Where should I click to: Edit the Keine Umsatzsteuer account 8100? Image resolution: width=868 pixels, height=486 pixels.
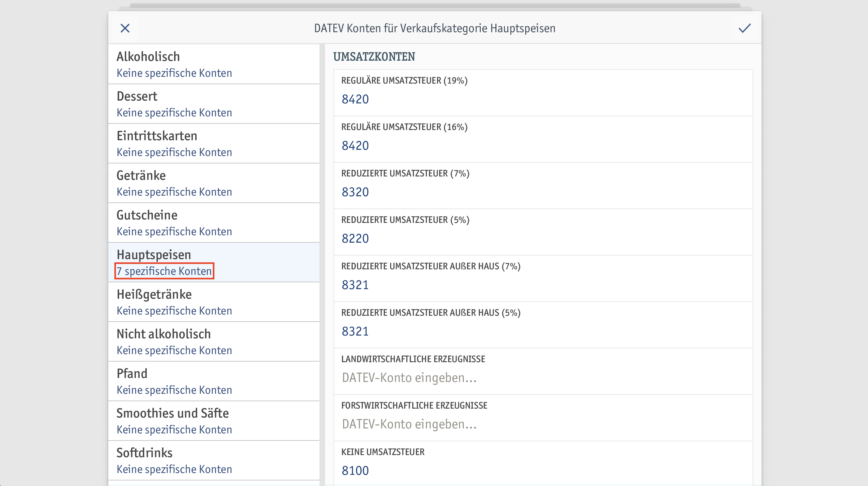(543, 464)
